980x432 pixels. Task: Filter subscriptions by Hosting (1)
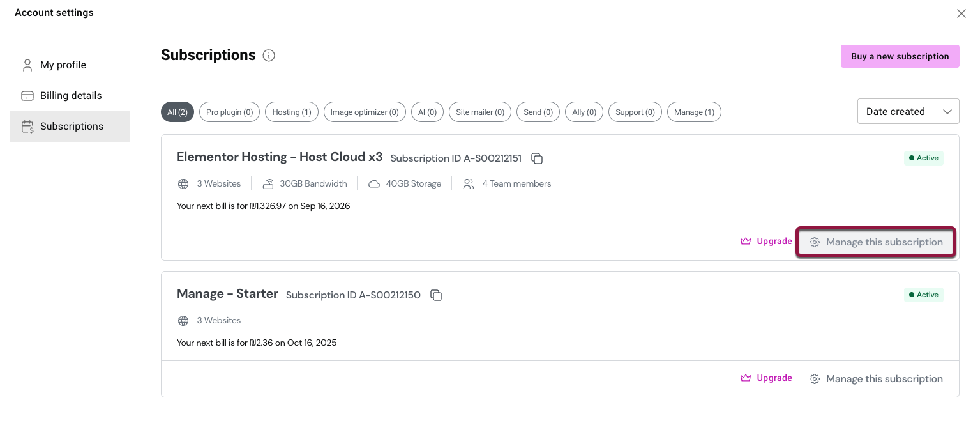(x=291, y=112)
